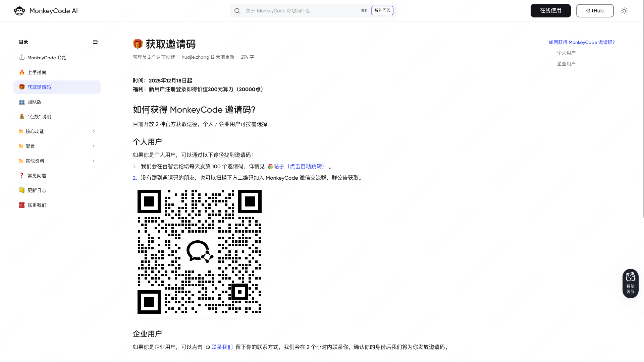Click the 274 字 word count
Screen dimensions: 644x362
point(248,57)
